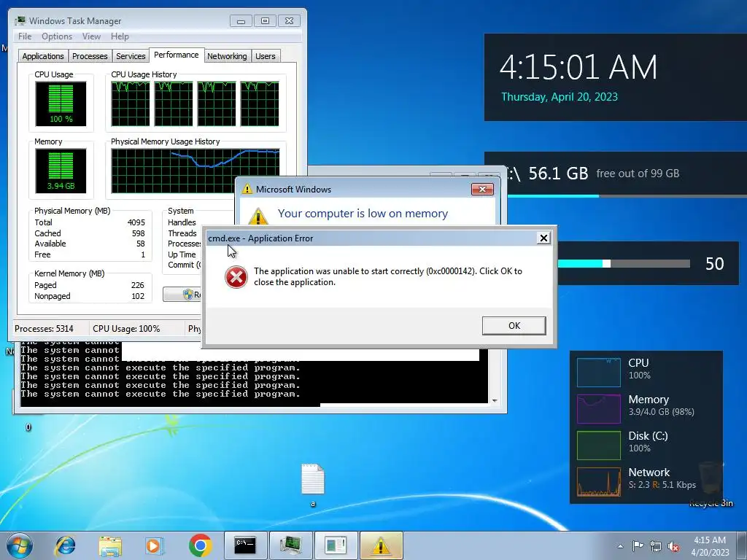Click Your computer is low on memory
This screenshot has width=747, height=560.
tap(363, 214)
